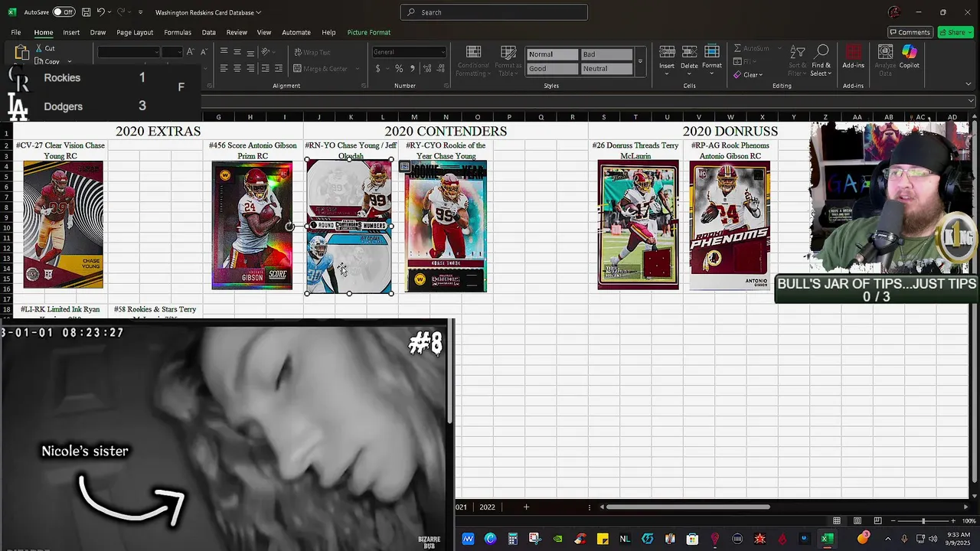Open the font name combo box
Image resolution: width=980 pixels, height=551 pixels.
(128, 52)
